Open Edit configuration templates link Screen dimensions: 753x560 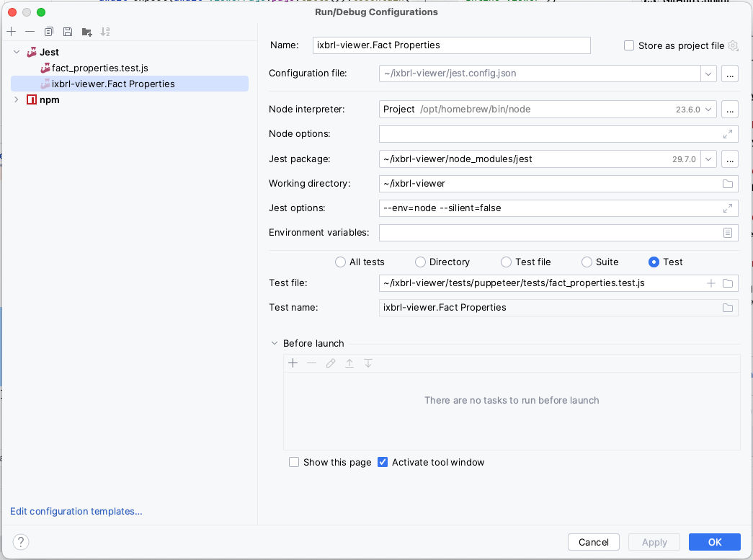click(x=76, y=512)
